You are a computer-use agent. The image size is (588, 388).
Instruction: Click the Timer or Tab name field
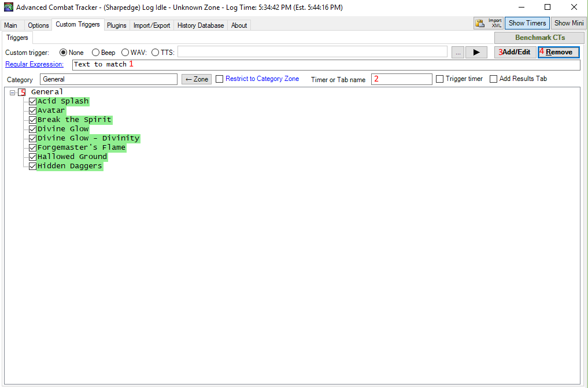(402, 79)
